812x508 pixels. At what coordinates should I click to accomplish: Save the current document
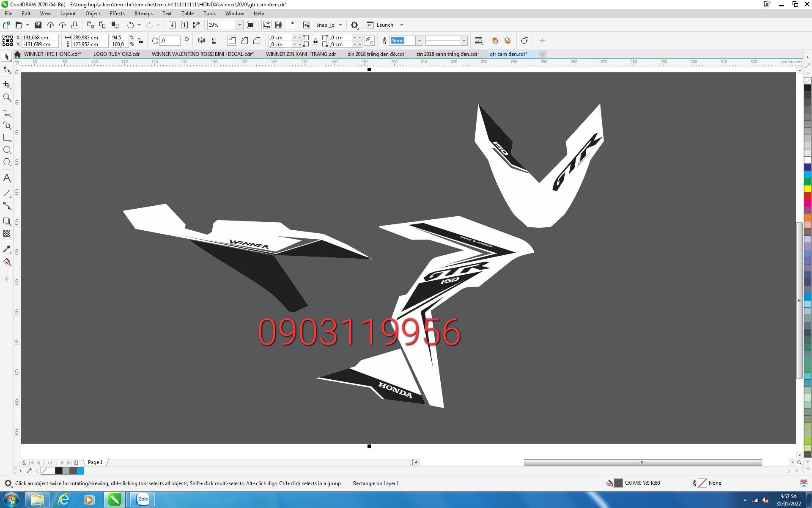coord(38,25)
